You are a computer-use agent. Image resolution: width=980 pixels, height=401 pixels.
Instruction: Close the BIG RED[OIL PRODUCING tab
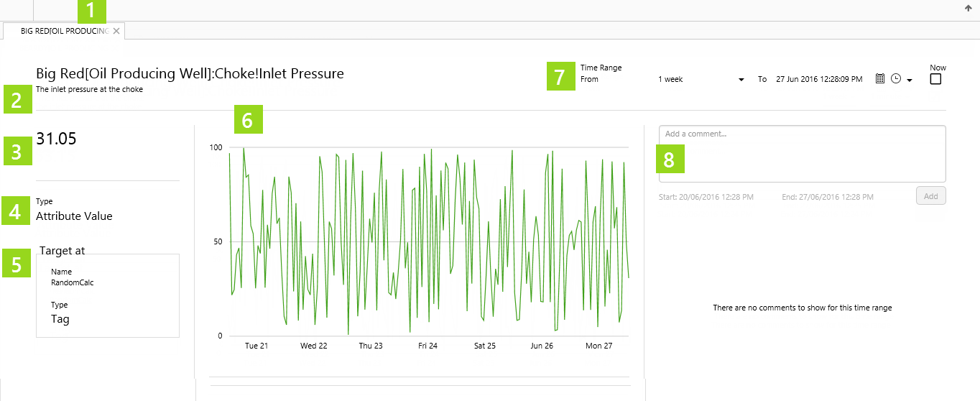pos(116,32)
